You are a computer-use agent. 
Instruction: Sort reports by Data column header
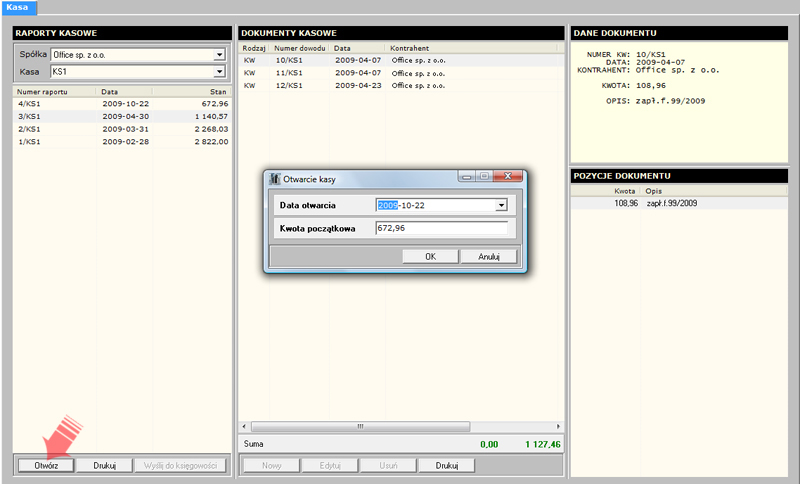pos(124,92)
